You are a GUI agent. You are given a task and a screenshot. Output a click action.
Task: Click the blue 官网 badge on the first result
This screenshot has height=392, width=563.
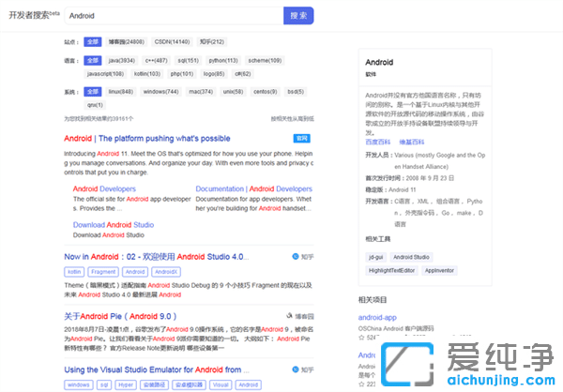pyautogui.click(x=301, y=139)
